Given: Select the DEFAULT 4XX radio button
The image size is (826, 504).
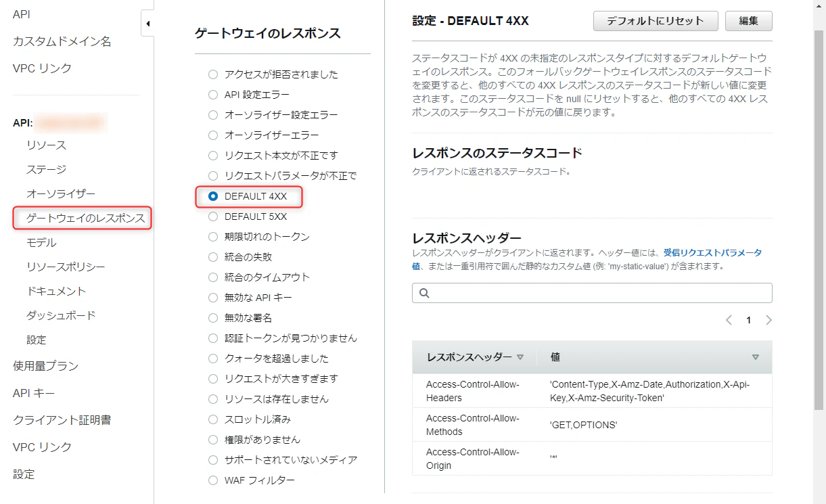Looking at the screenshot, I should coord(213,196).
